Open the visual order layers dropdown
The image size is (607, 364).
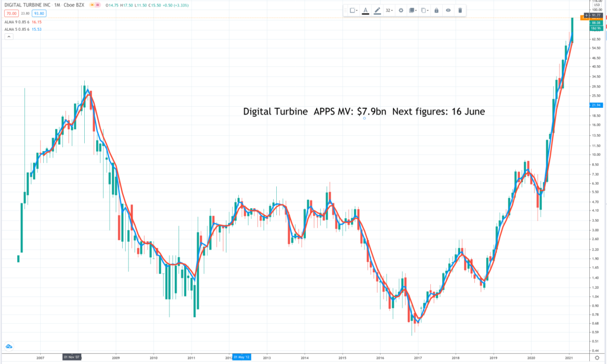413,11
